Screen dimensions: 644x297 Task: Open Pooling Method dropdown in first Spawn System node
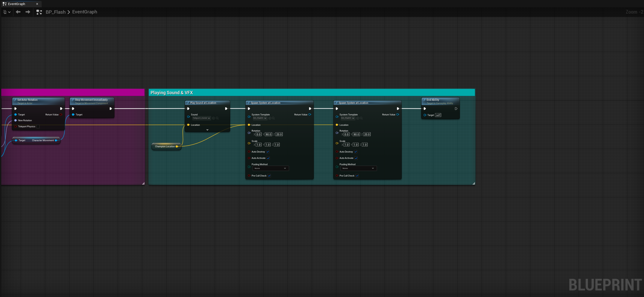271,168
